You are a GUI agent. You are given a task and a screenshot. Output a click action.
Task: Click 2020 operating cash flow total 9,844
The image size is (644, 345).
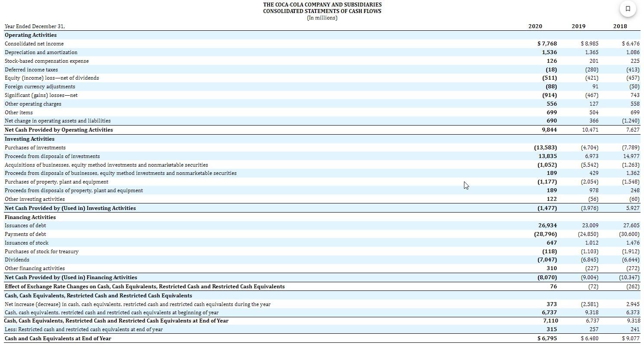pos(549,130)
